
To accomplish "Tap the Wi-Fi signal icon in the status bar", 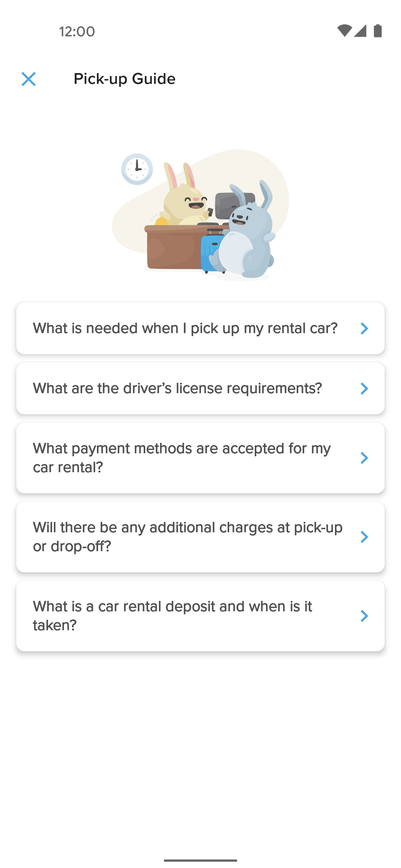I will click(345, 31).
